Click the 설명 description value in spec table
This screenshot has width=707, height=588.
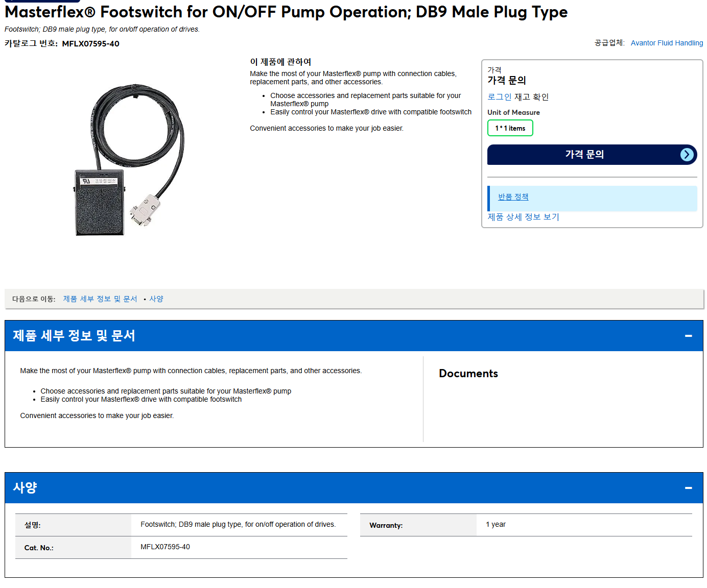(238, 524)
